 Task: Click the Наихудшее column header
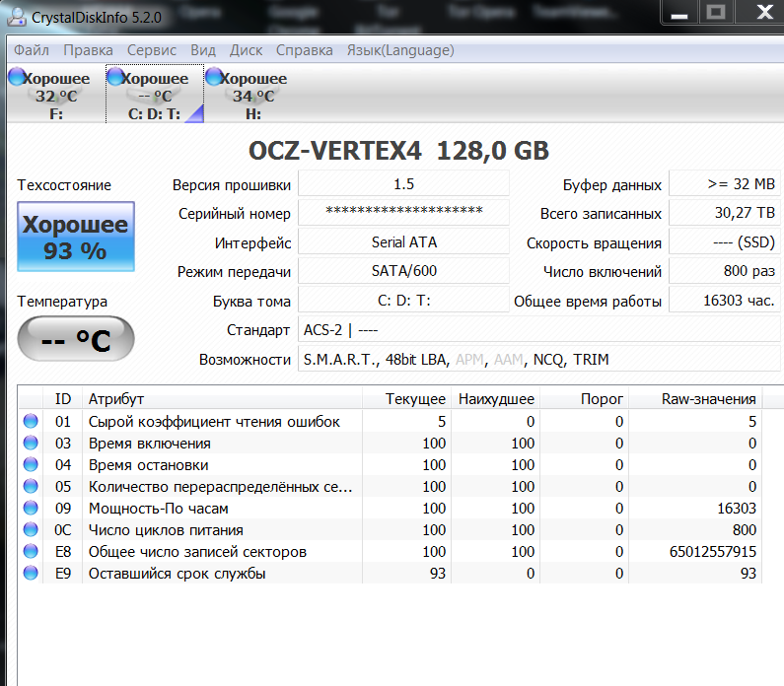495,399
